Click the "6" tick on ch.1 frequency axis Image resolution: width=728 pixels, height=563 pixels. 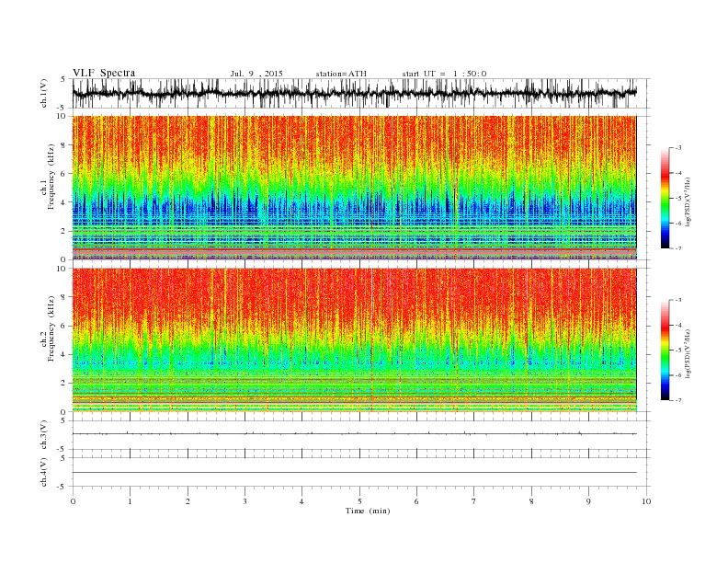64,174
